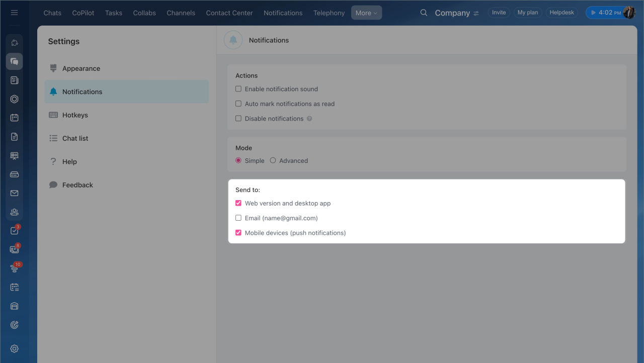Check Auto mark notifications as read

[238, 104]
